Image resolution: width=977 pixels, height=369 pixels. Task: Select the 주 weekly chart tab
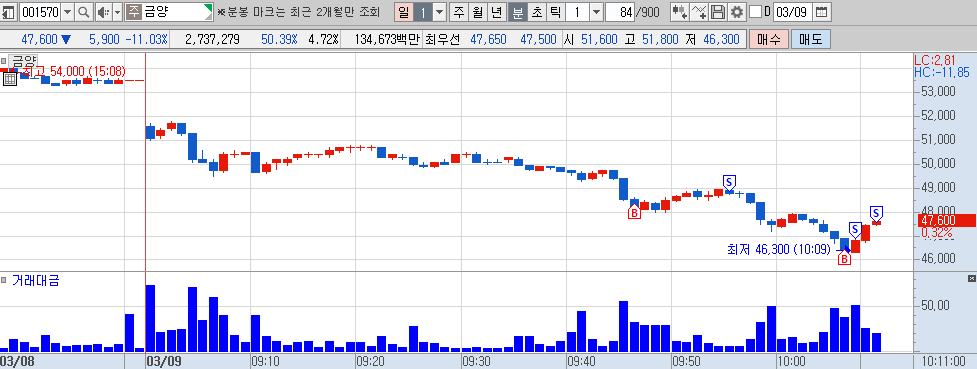click(459, 11)
